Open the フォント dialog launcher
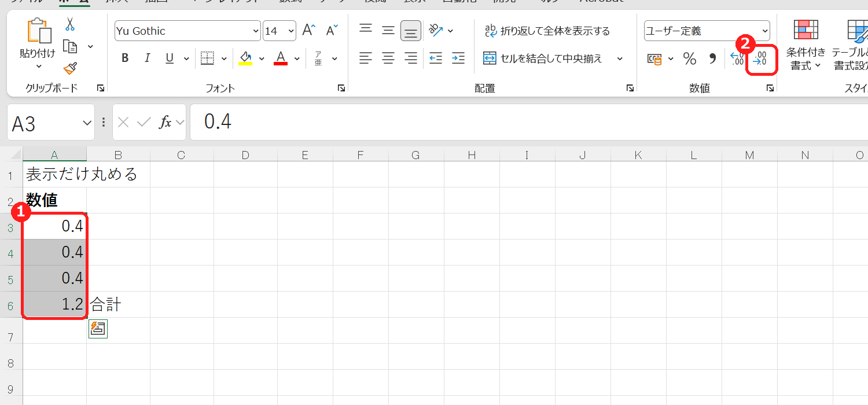Screen dimensions: 868x405 pyautogui.click(x=341, y=88)
